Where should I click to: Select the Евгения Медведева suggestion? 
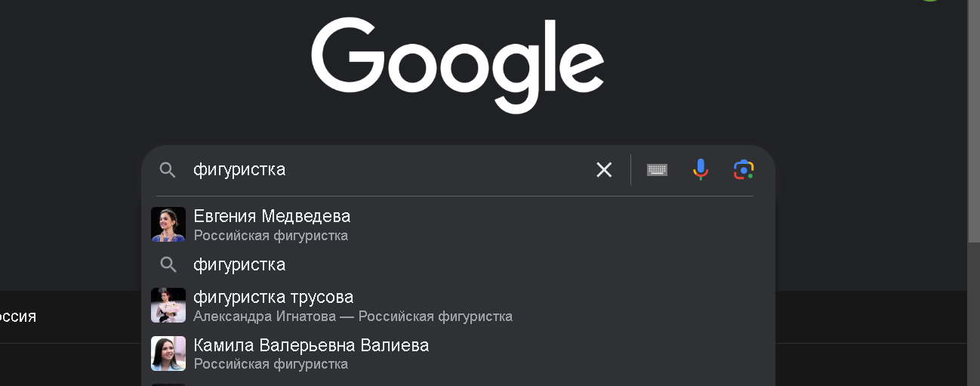point(272,216)
